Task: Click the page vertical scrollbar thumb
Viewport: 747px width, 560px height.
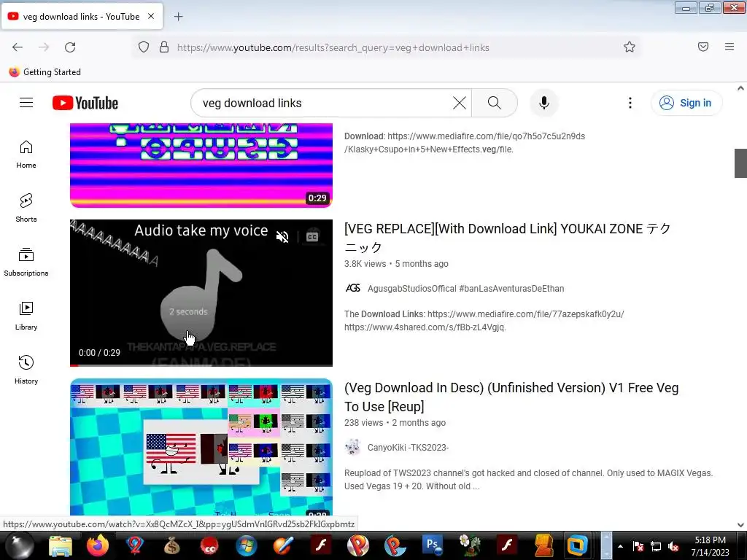Action: 740,163
